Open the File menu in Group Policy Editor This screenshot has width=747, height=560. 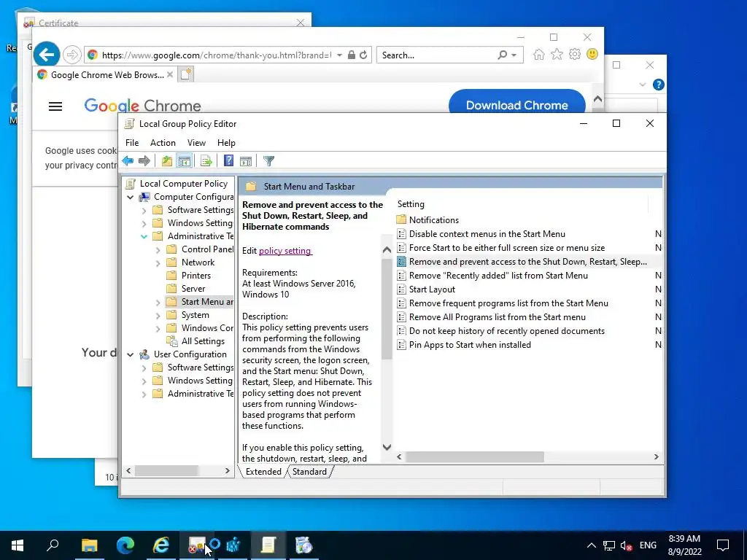click(132, 143)
